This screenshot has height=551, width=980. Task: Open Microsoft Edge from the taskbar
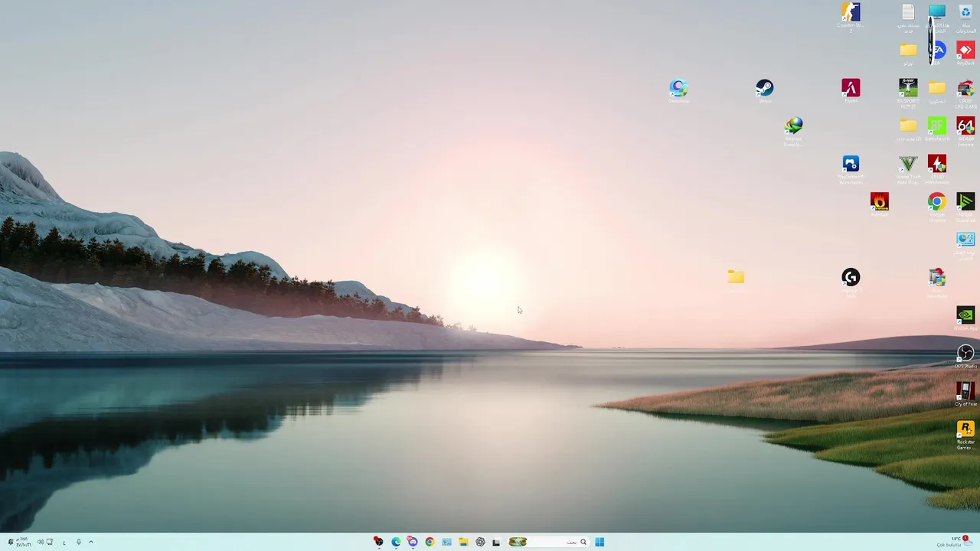[396, 542]
